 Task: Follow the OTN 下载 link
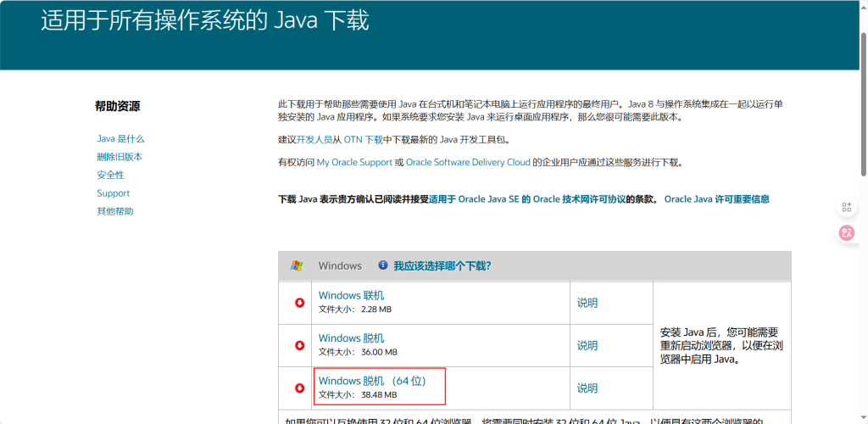click(x=364, y=140)
